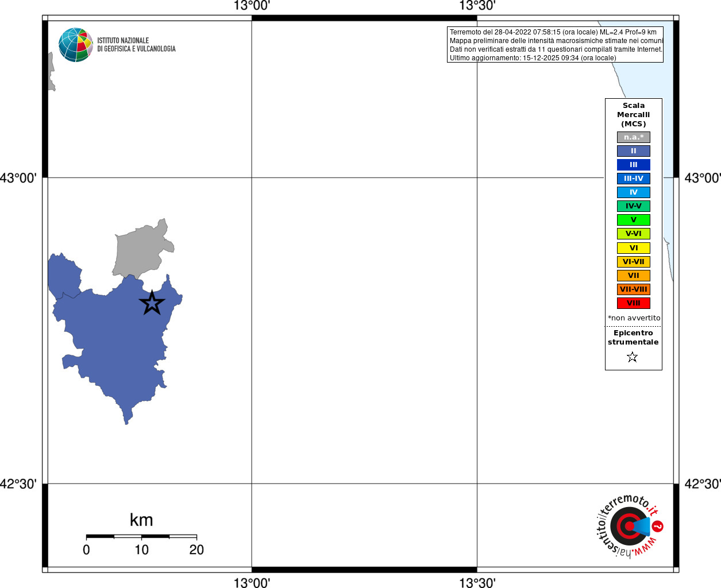
Task: Click the 'Scala Mercalli (MCS)' legend title
Action: click(x=634, y=115)
